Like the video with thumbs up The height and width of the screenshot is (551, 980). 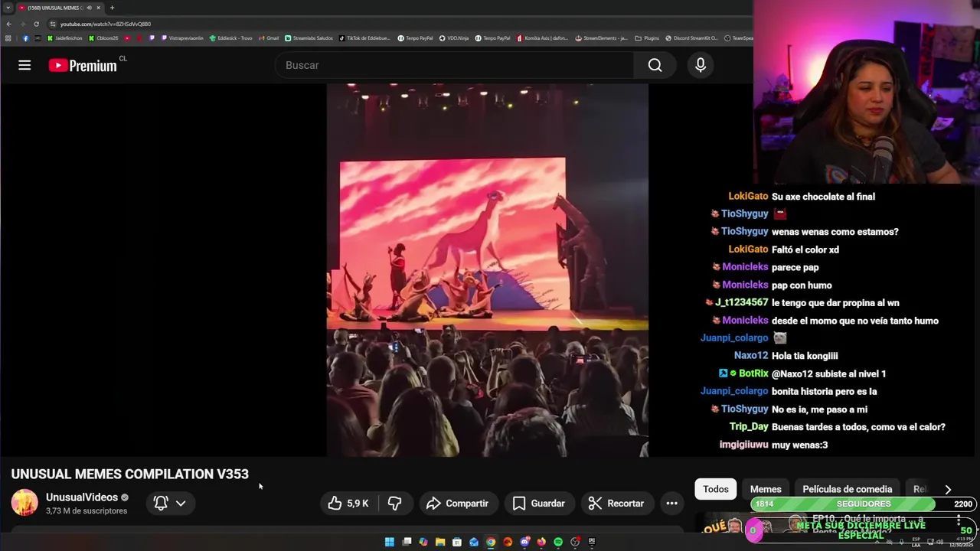click(x=348, y=503)
